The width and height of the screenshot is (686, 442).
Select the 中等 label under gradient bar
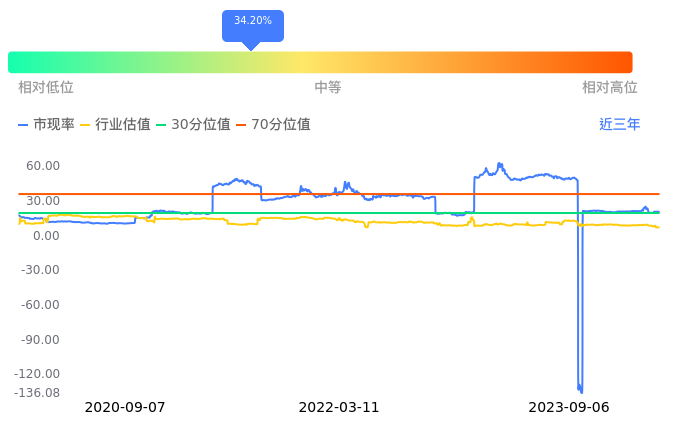328,88
